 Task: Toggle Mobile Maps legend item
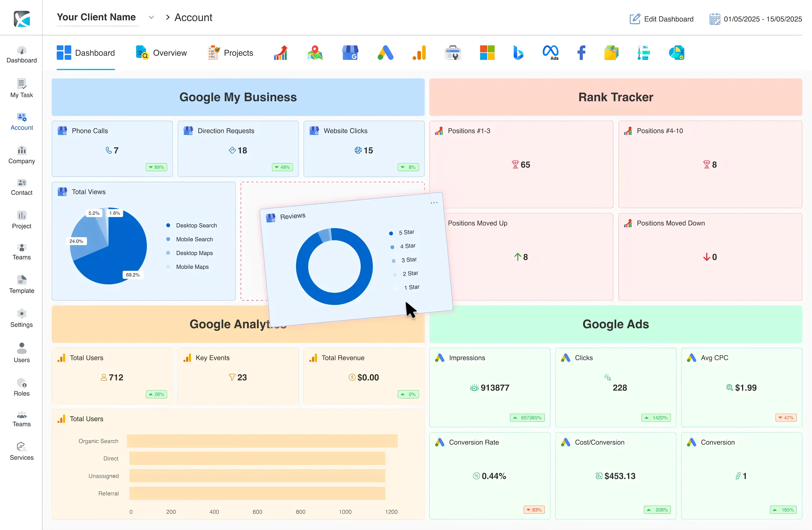pyautogui.click(x=188, y=267)
